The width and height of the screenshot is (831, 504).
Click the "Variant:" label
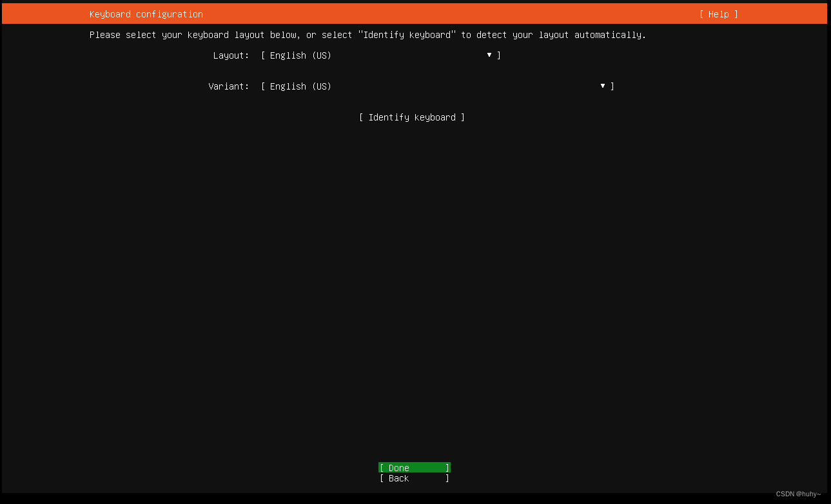[228, 86]
